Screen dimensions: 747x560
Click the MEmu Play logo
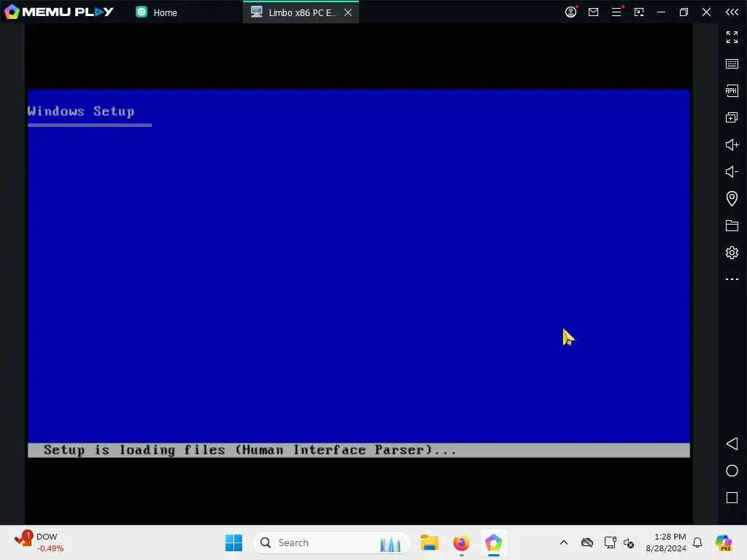(59, 12)
